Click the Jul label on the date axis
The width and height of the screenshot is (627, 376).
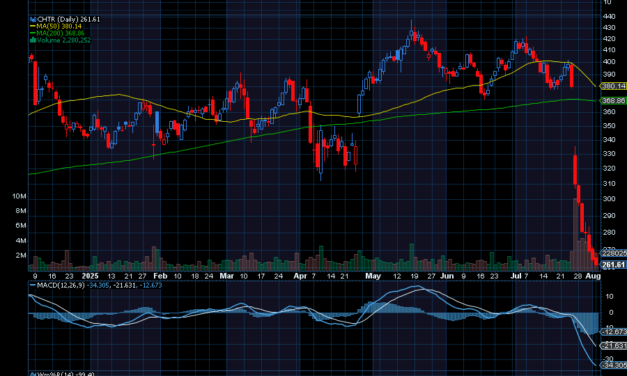[516, 276]
